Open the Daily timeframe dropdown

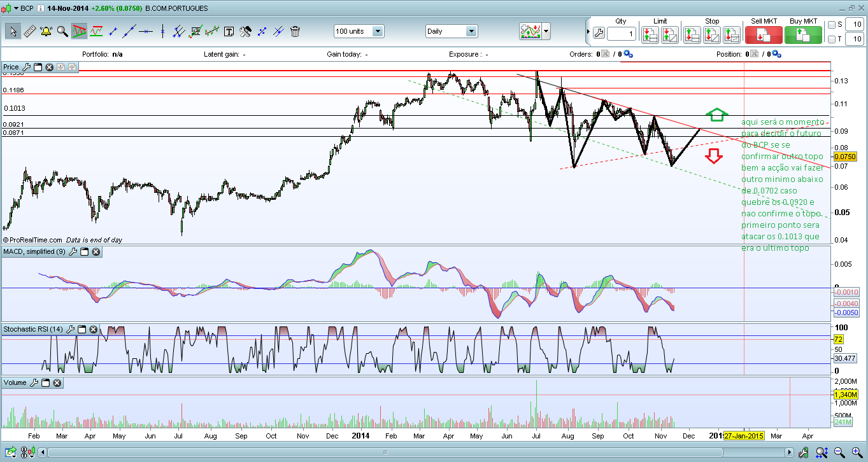[x=471, y=31]
